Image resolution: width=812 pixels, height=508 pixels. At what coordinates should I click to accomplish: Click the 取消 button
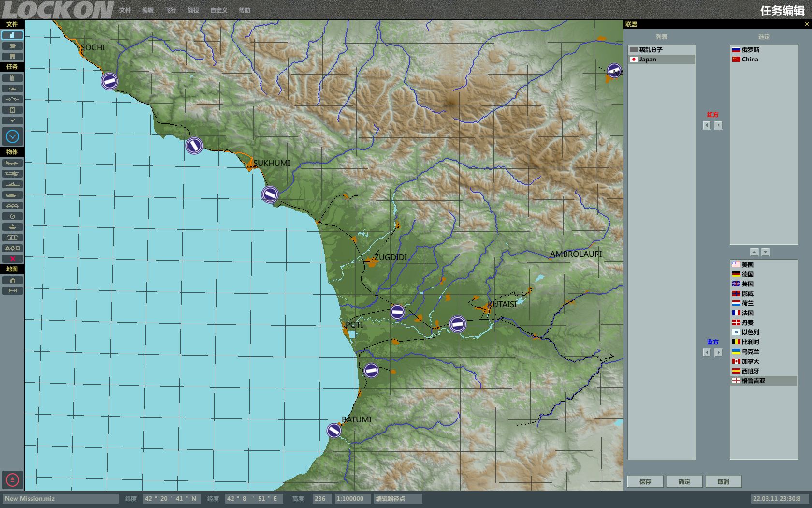724,481
